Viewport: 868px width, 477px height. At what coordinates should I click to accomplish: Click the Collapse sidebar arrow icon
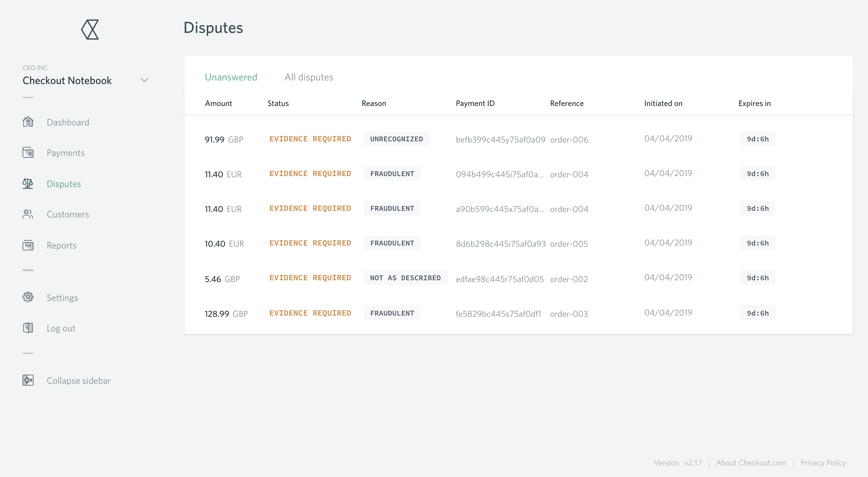28,380
